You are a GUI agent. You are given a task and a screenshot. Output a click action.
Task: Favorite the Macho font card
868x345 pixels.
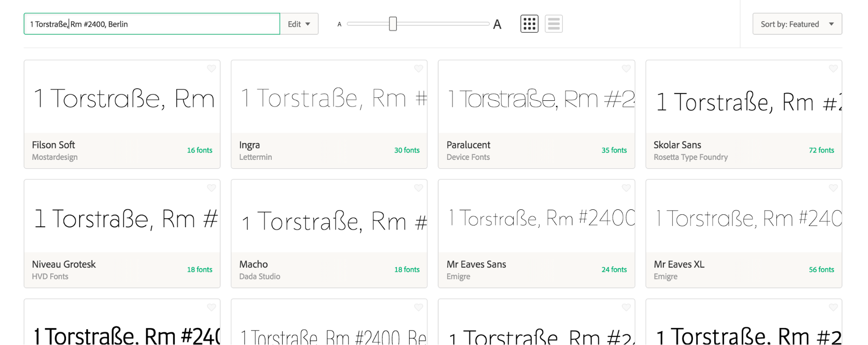pos(419,188)
